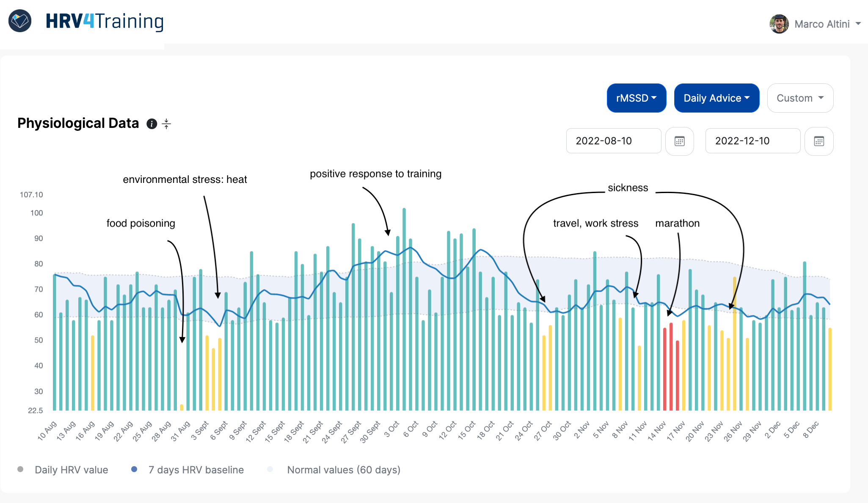
Task: Click the collapse-chart icon beside the info icon
Action: (166, 124)
